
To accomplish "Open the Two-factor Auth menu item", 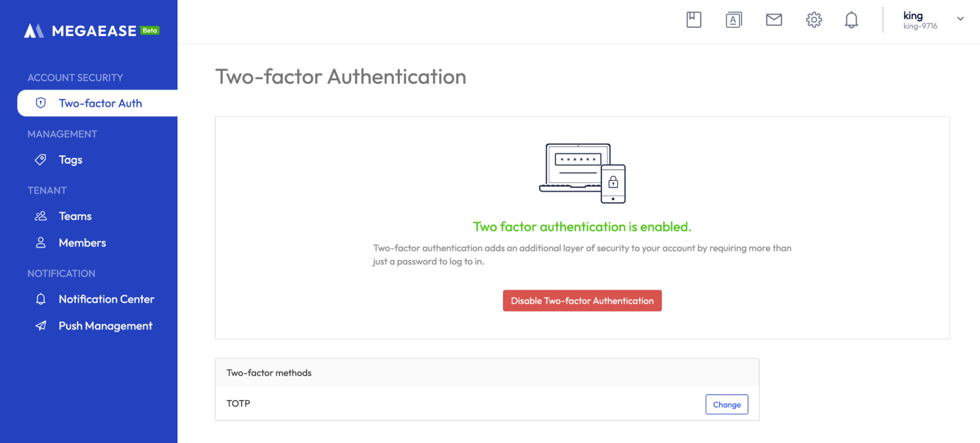I will click(x=100, y=103).
